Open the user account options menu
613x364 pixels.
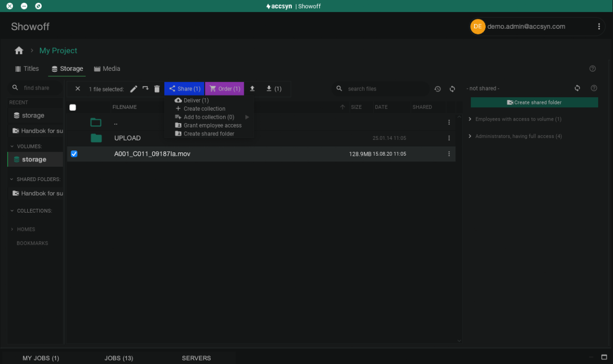pyautogui.click(x=599, y=26)
